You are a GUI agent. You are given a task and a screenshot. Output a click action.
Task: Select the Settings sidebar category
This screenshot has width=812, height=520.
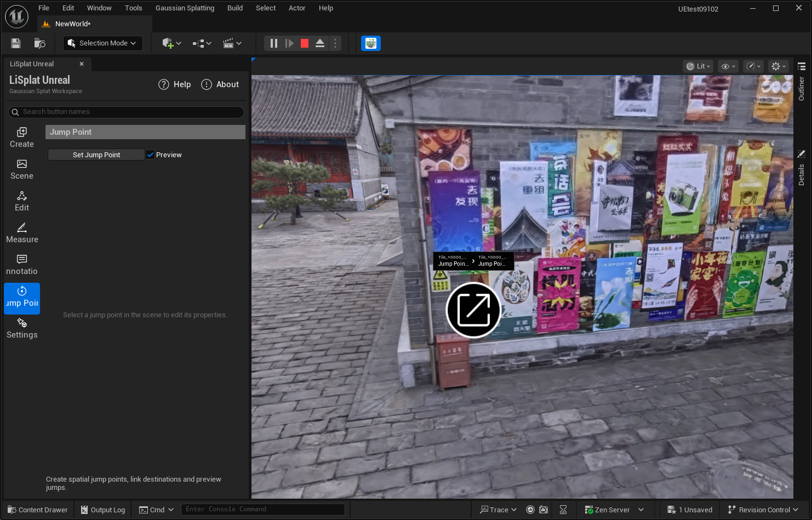[x=22, y=328]
